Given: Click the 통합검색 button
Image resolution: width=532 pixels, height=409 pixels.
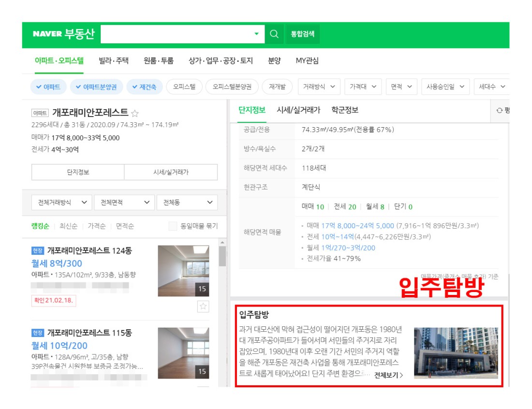Looking at the screenshot, I should [302, 34].
